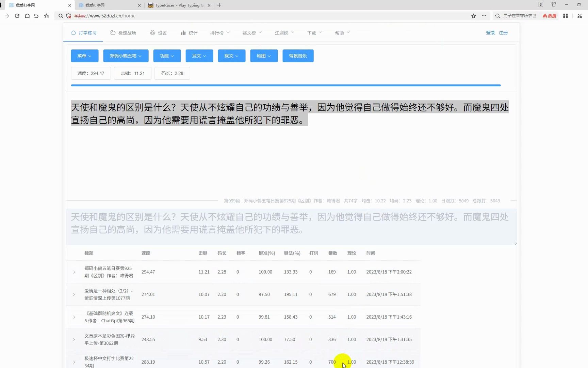588x368 pixels.
Task: Click the 击键 column header
Action: (203, 253)
